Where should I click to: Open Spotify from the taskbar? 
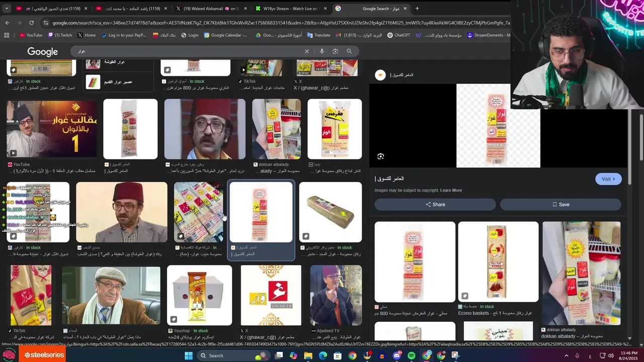(x=412, y=355)
